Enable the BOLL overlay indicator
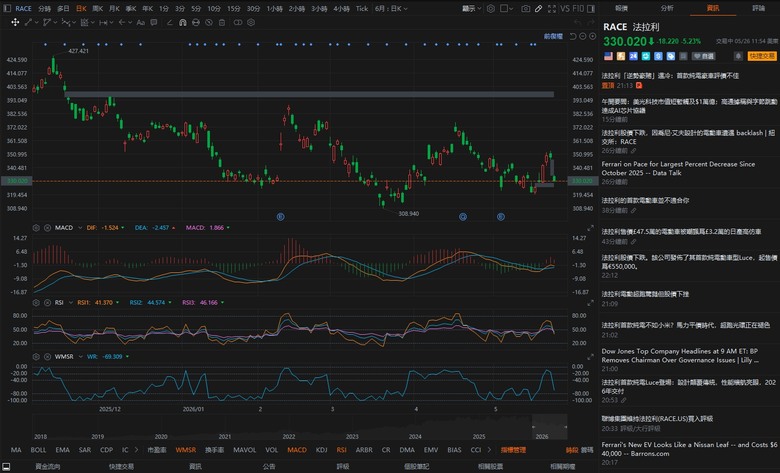 point(38,450)
